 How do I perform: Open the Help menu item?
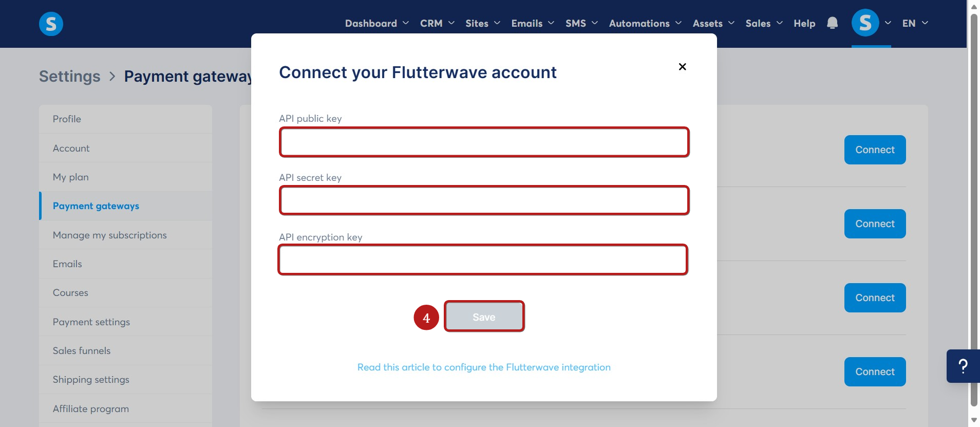pyautogui.click(x=804, y=23)
